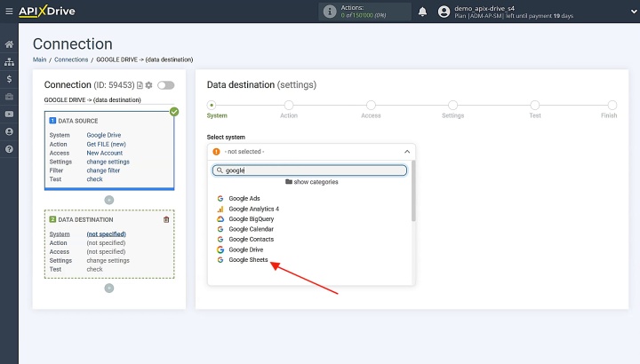Select the Test step
Image resolution: width=640 pixels, height=364 pixels.
[535, 105]
